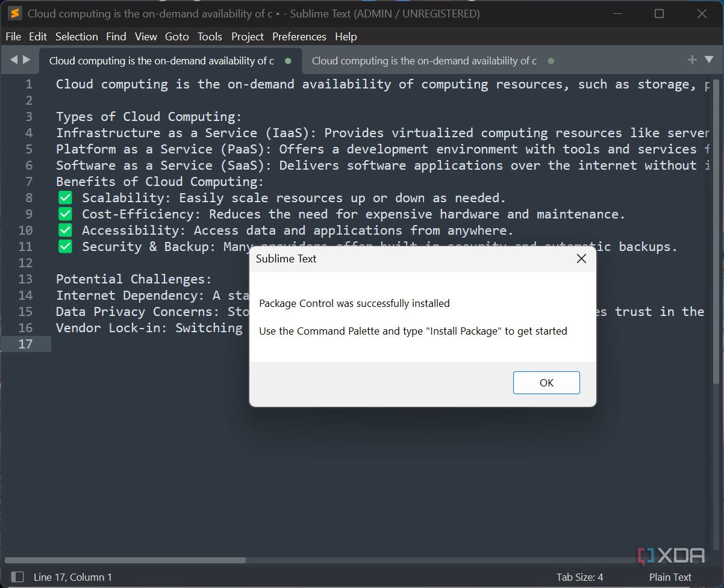Click the 'Sublime Text' dialog title

pyautogui.click(x=286, y=259)
